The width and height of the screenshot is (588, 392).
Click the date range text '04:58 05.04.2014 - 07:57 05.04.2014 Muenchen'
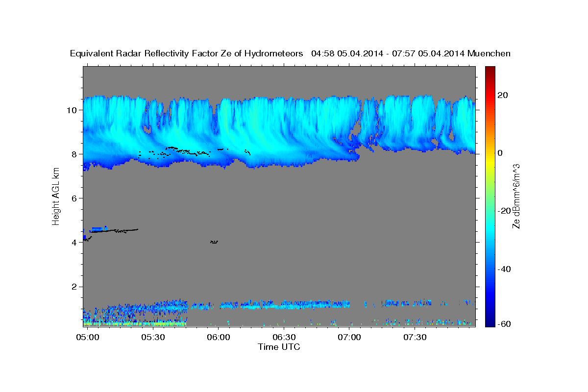click(411, 54)
